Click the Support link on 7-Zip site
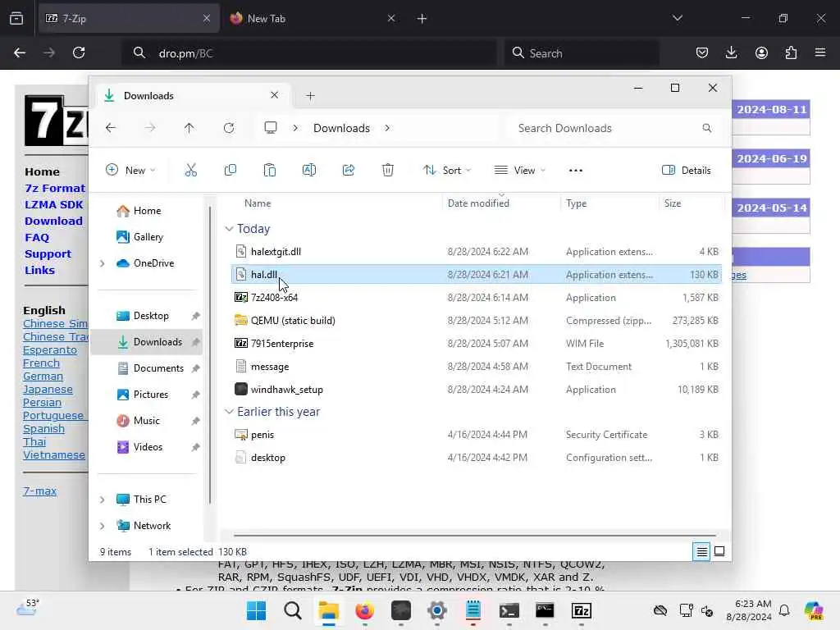 [48, 254]
